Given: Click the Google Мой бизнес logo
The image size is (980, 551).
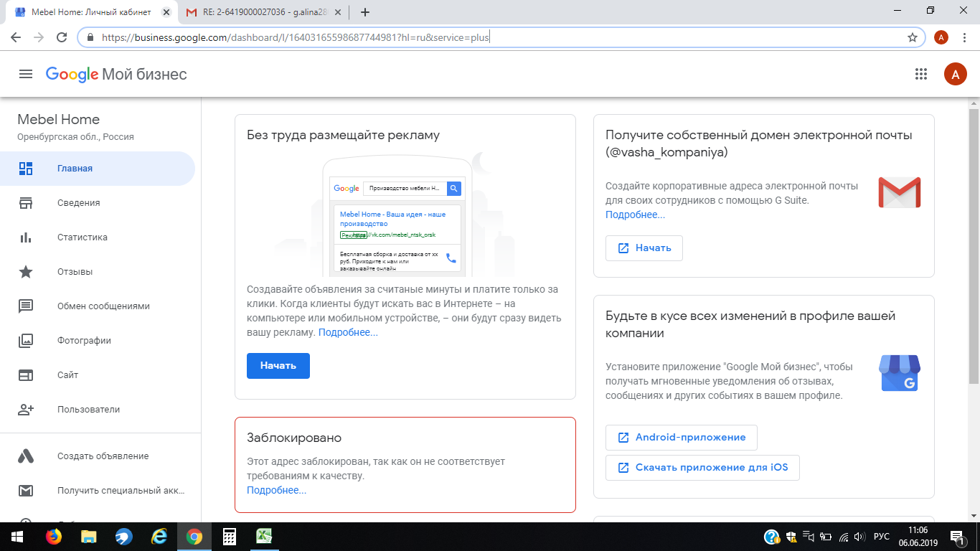Looking at the screenshot, I should pyautogui.click(x=116, y=74).
